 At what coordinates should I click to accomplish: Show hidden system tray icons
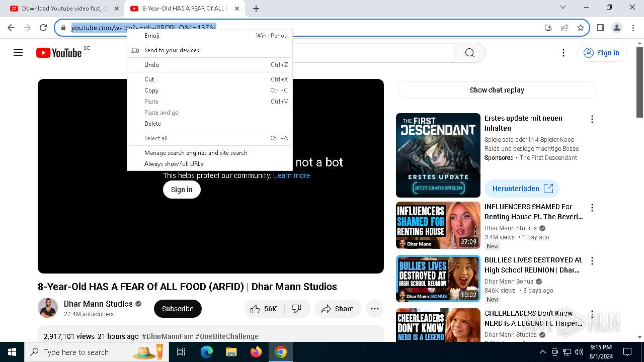[542, 352]
